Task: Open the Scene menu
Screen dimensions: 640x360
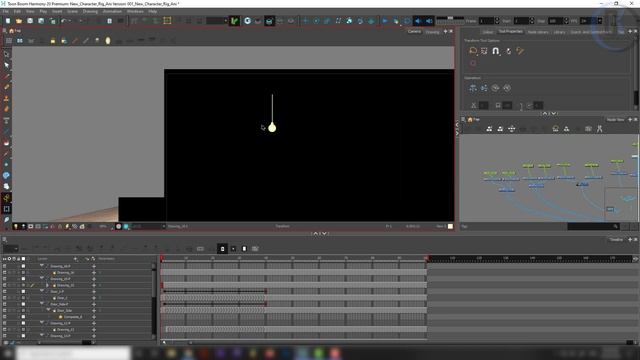Action: tap(72, 11)
